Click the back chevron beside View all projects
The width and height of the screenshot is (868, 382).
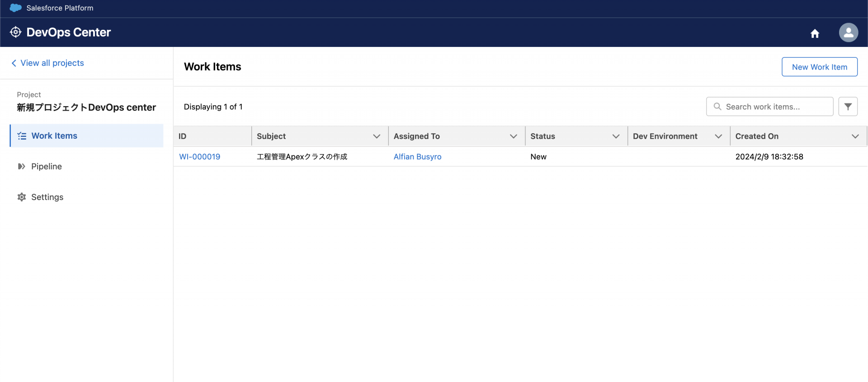14,63
